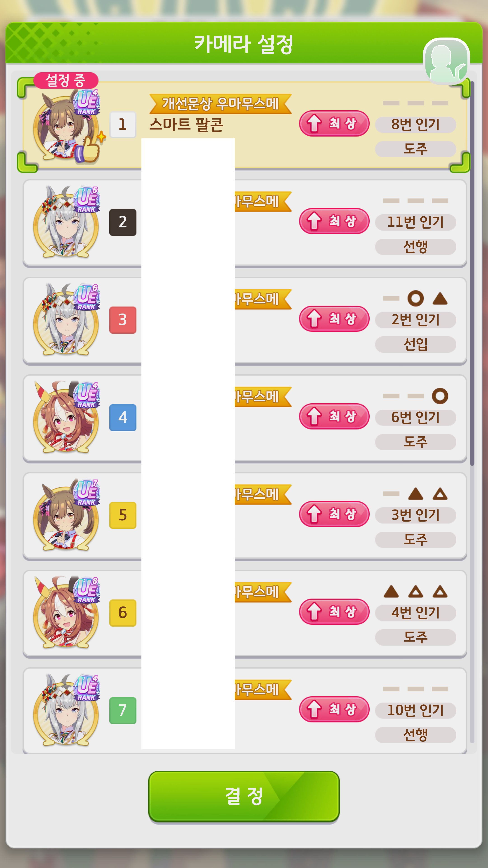Click gate number 3 red badge
This screenshot has height=868, width=488.
coord(123,320)
